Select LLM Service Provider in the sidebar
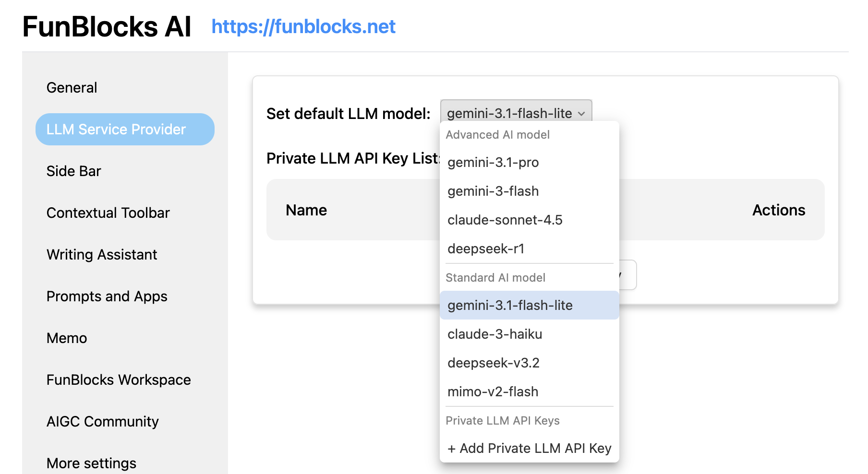Viewport: 868px width, 474px height. coord(116,129)
